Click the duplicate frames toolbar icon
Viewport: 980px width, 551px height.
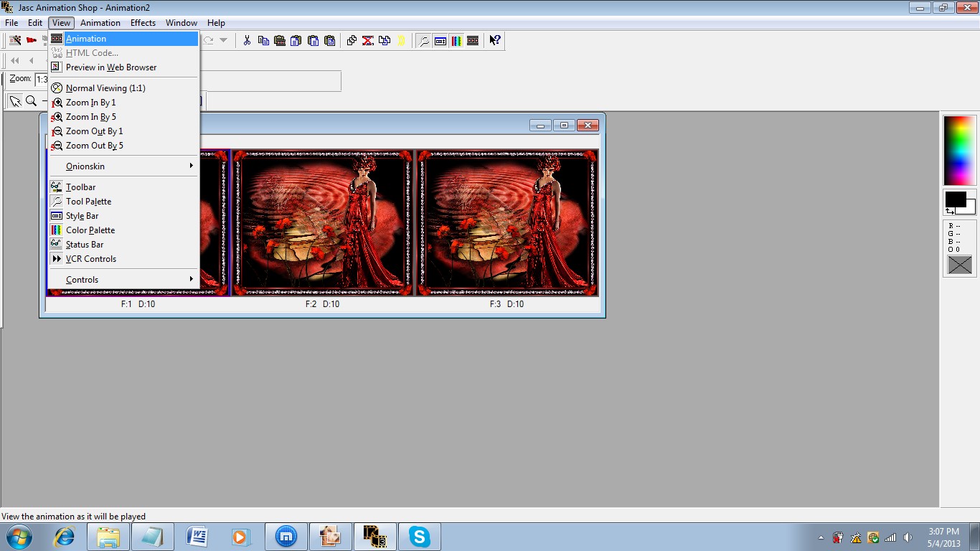pos(352,40)
